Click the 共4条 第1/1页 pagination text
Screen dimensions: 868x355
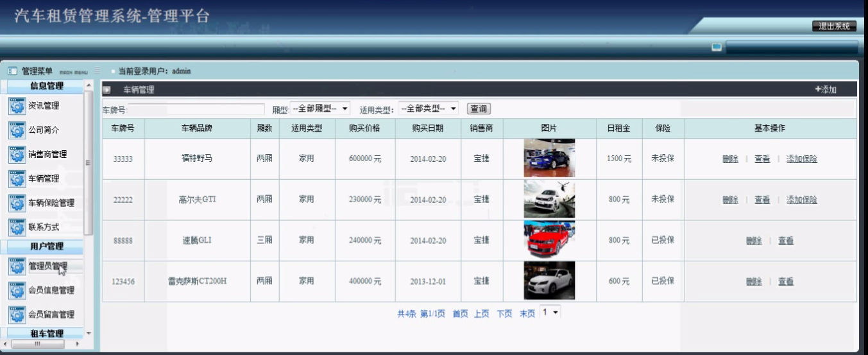(x=421, y=314)
